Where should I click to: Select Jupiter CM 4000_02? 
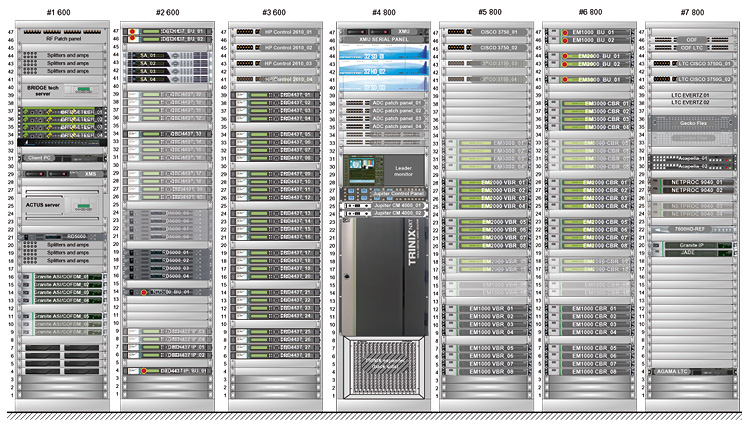click(x=384, y=213)
